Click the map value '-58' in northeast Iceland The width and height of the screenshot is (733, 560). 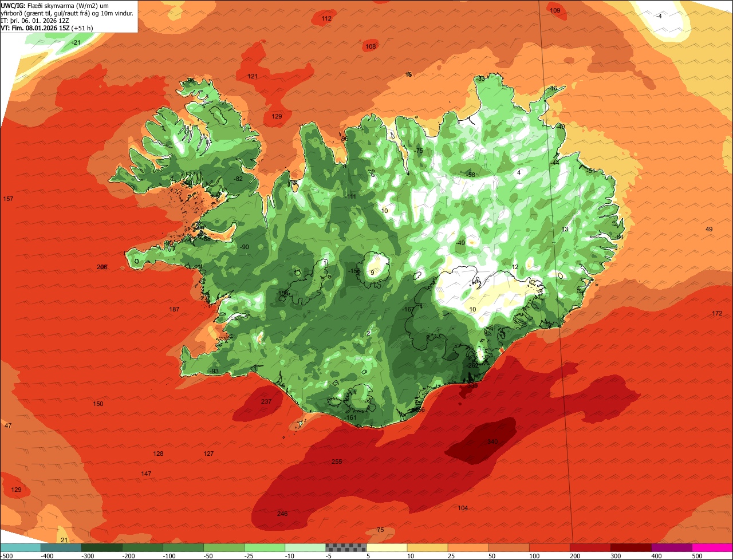point(471,175)
